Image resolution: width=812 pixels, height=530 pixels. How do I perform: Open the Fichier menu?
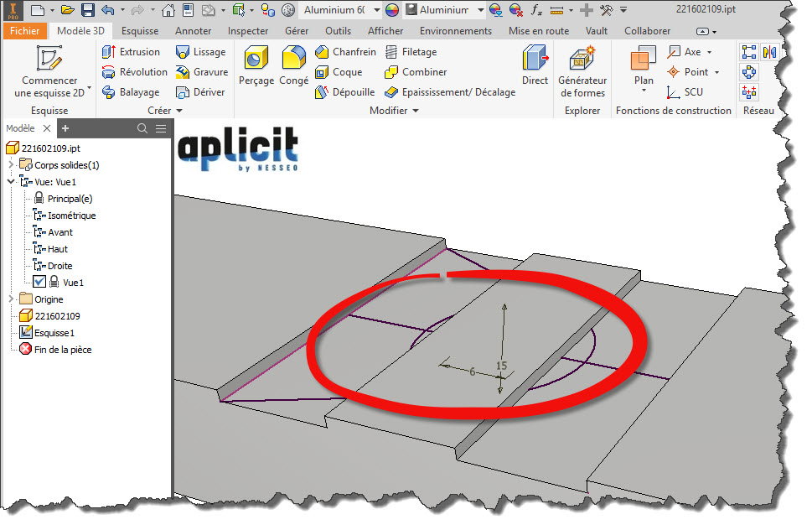[x=24, y=31]
